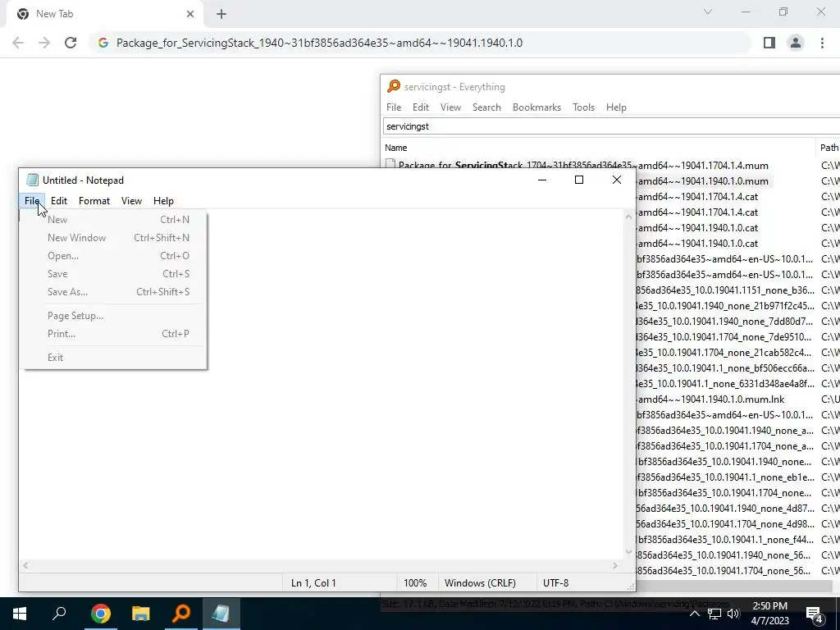Click 100% zoom status entry
Viewport: 840px width, 630px height.
click(x=415, y=583)
